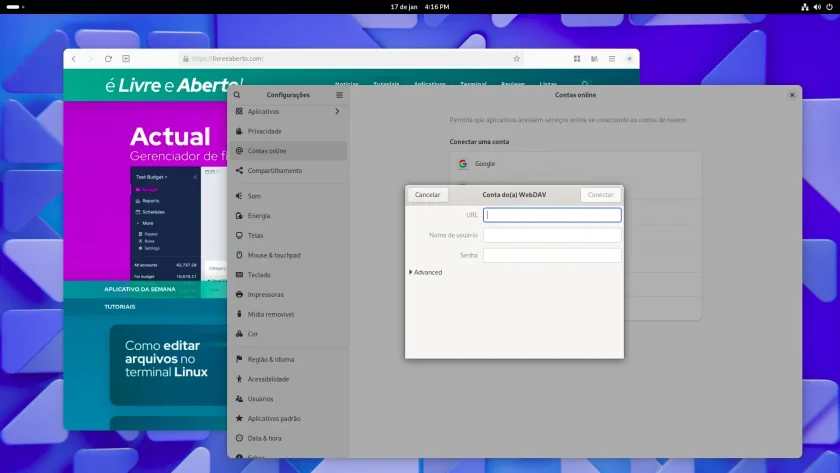Viewport: 840px width, 473px height.
Task: Click the Senha password field
Action: pos(552,256)
